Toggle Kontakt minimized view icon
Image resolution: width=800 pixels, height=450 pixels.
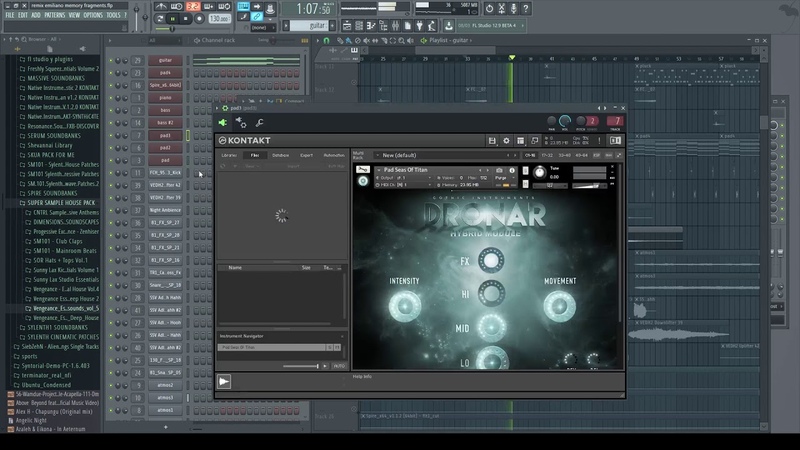tap(535, 141)
